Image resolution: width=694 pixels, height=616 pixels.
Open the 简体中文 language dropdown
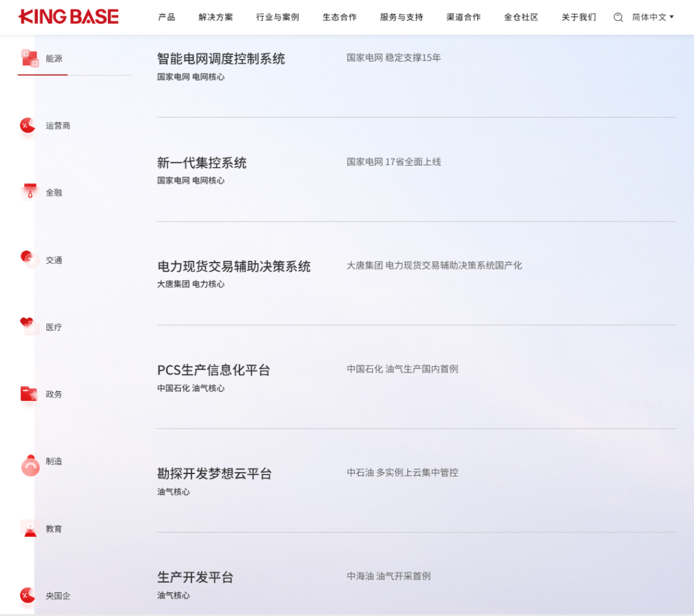click(653, 17)
